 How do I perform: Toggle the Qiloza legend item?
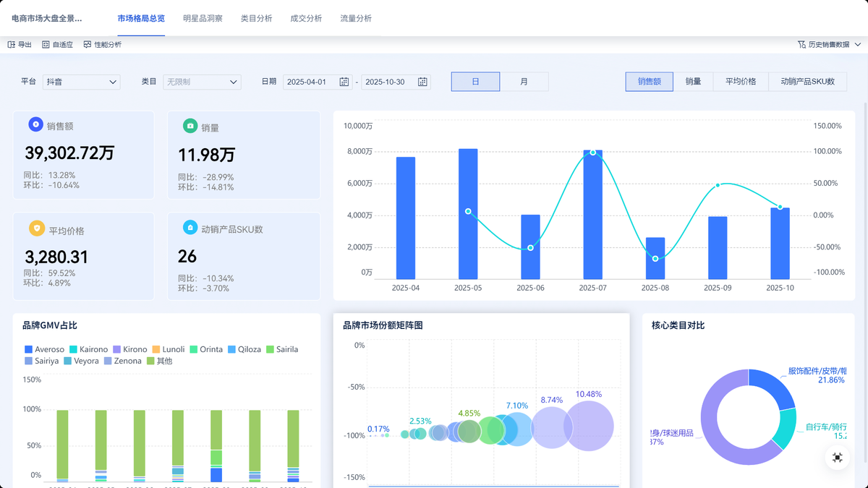(244, 349)
